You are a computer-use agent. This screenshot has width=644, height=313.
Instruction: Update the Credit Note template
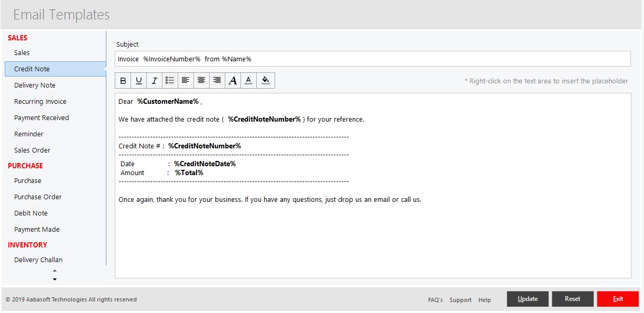[527, 298]
